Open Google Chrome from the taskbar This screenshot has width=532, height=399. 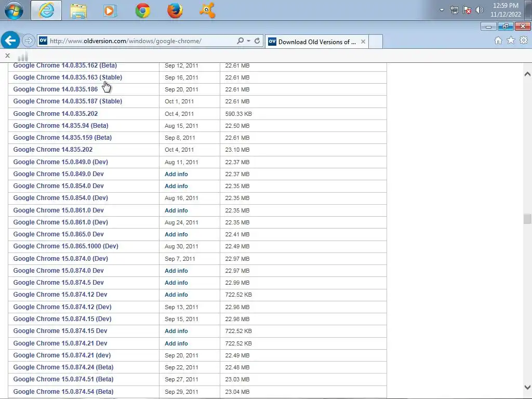click(x=142, y=10)
